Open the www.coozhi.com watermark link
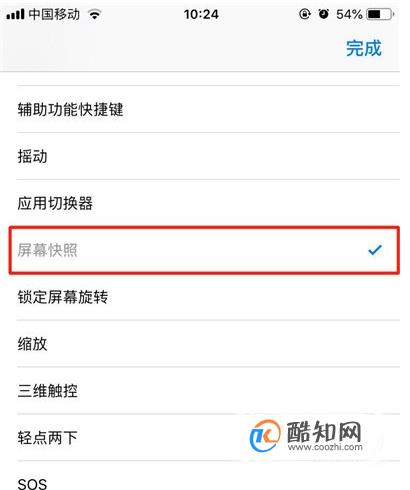The width and height of the screenshot is (410, 490). pos(325,447)
